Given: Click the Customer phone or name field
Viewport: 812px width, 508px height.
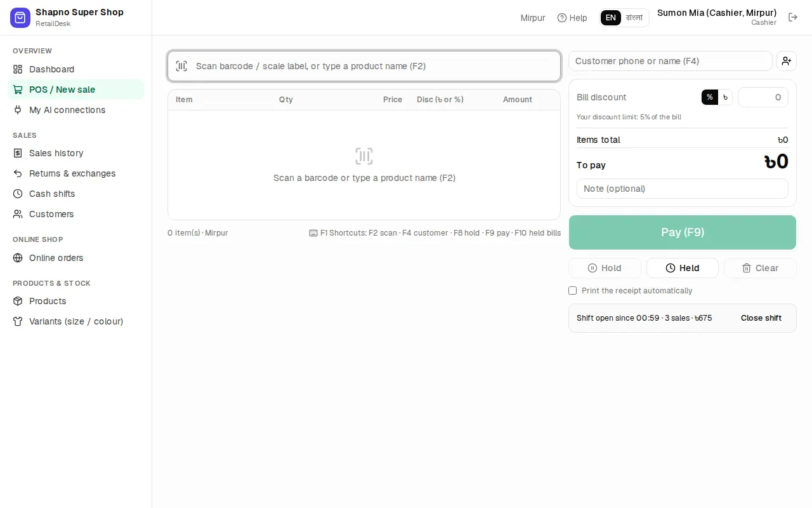Looking at the screenshot, I should [x=671, y=61].
